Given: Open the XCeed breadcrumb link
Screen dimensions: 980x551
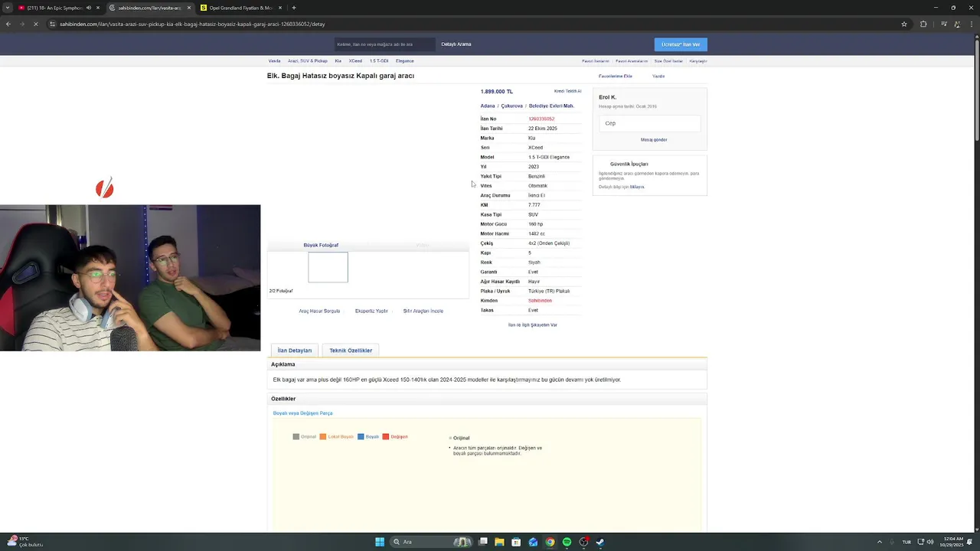Looking at the screenshot, I should tap(355, 60).
